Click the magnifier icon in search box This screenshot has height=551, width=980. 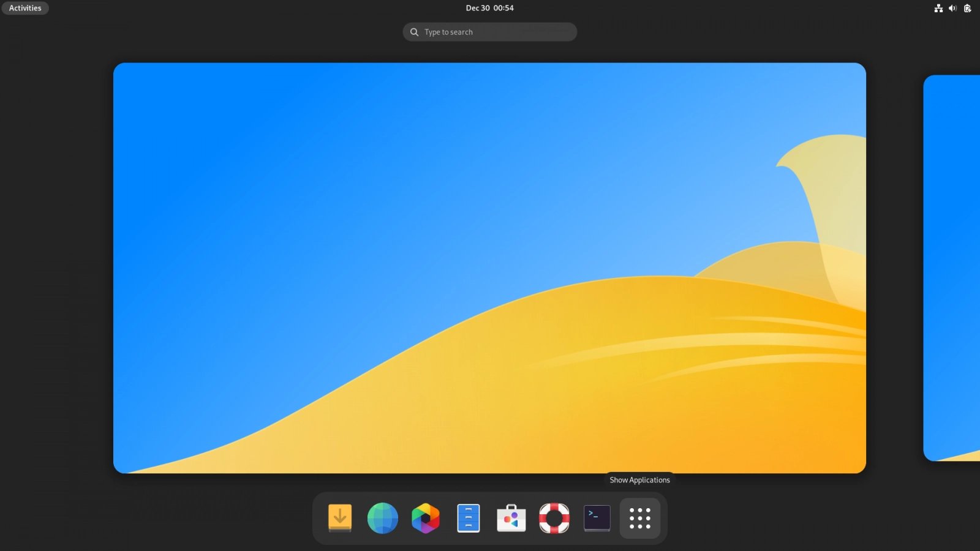tap(415, 32)
